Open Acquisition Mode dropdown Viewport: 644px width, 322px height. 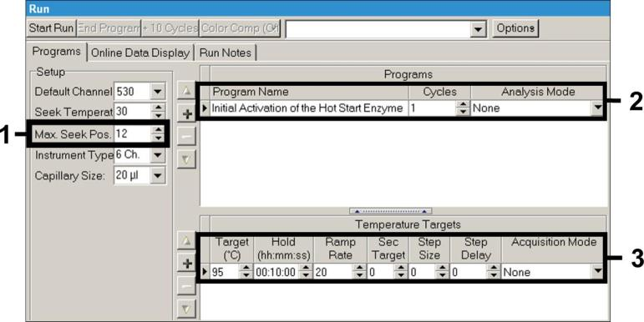point(597,272)
